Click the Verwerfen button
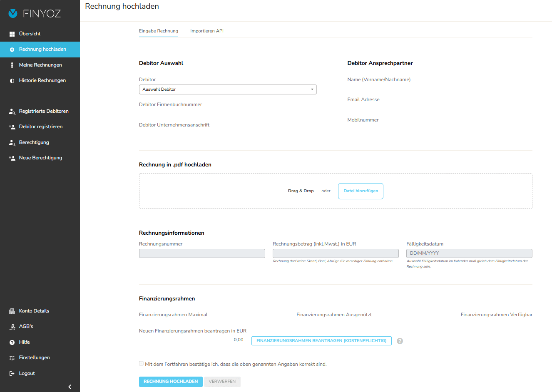This screenshot has height=392, width=552. coord(222,382)
